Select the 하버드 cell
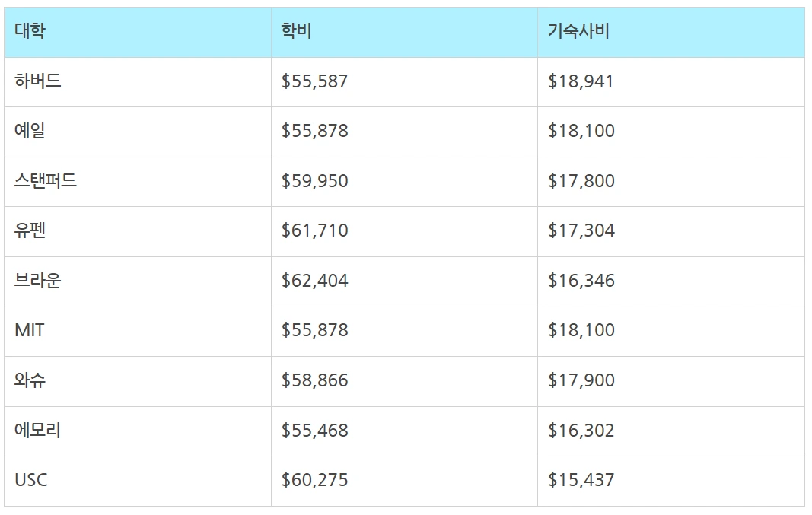This screenshot has width=812, height=515. [x=37, y=81]
